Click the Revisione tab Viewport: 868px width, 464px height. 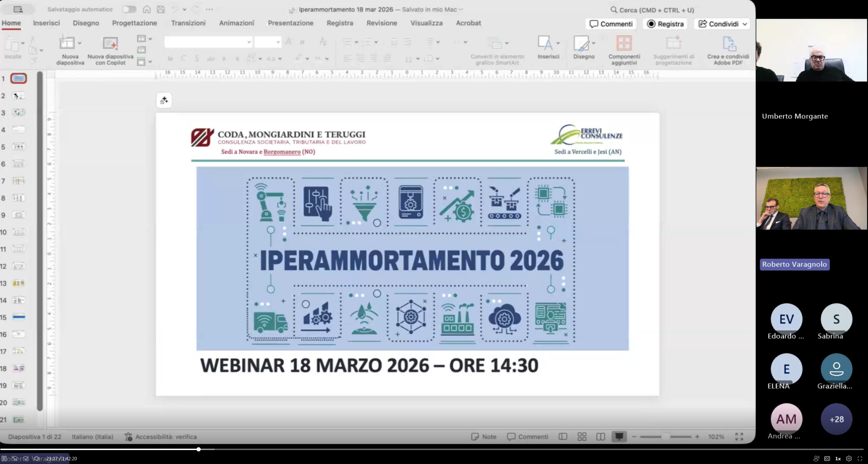click(382, 23)
